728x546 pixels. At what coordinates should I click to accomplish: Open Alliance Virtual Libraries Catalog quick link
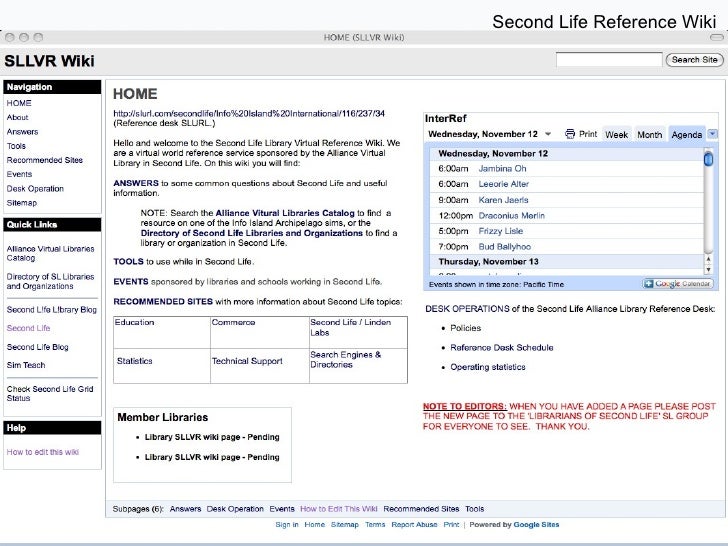50,253
